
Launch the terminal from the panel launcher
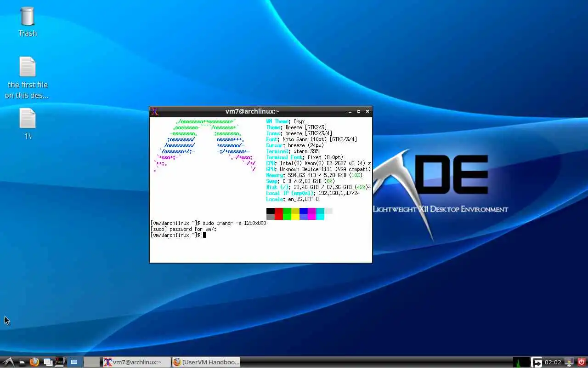click(60, 362)
